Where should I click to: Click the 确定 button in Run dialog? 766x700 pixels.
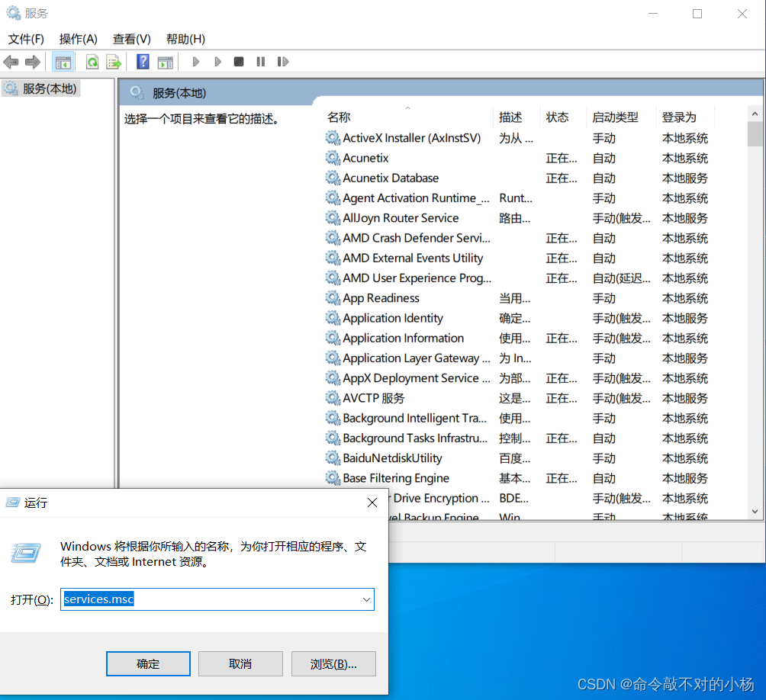[x=148, y=663]
